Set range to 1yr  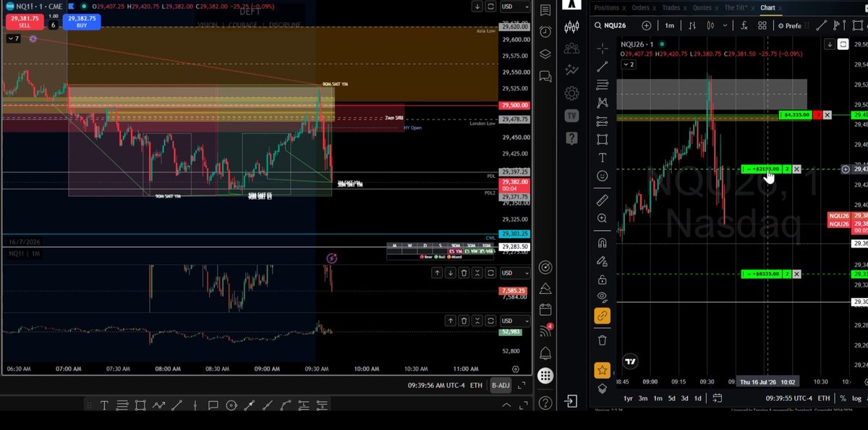tap(628, 398)
